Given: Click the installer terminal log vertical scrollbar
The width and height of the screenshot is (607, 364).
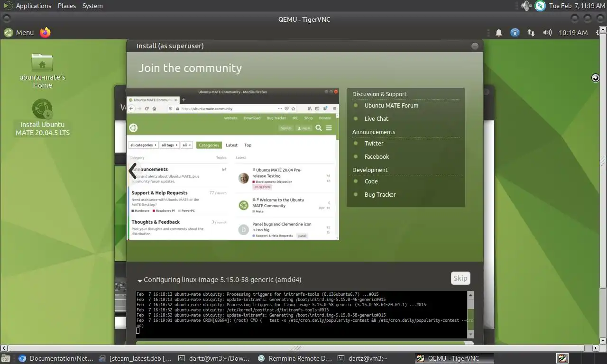Looking at the screenshot, I should [x=470, y=315].
